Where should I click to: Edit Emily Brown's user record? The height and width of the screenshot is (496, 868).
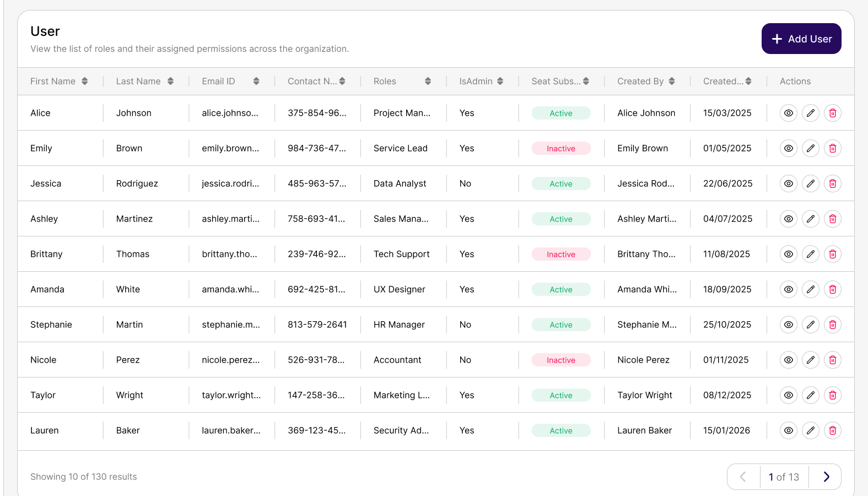point(811,148)
